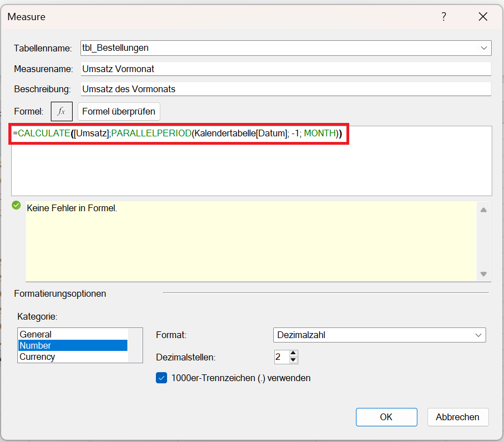Screen dimensions: 504x442
Task: Click the Abbrechen button
Action: click(x=458, y=417)
